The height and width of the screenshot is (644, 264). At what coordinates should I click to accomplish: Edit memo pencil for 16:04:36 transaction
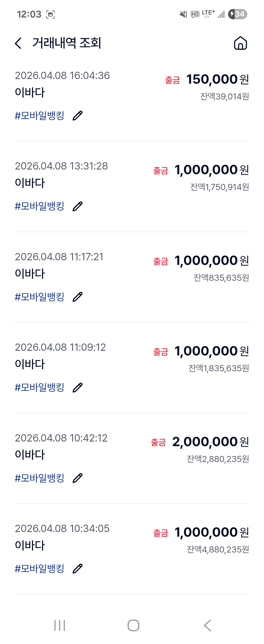click(77, 116)
